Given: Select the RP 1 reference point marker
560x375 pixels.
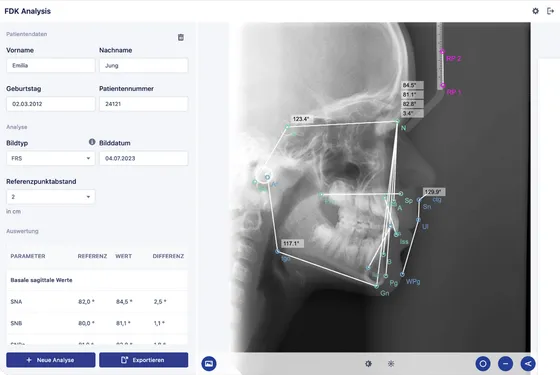Looking at the screenshot, I should pyautogui.click(x=442, y=85).
